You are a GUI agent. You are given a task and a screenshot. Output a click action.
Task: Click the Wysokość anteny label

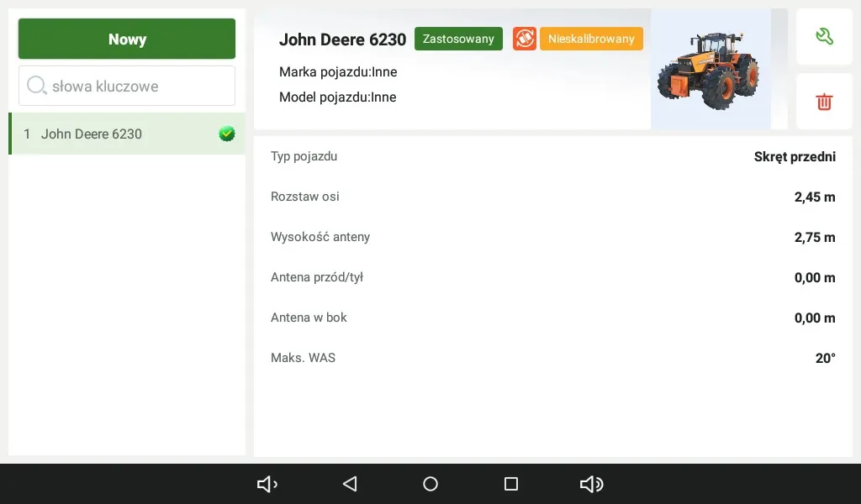[320, 237]
